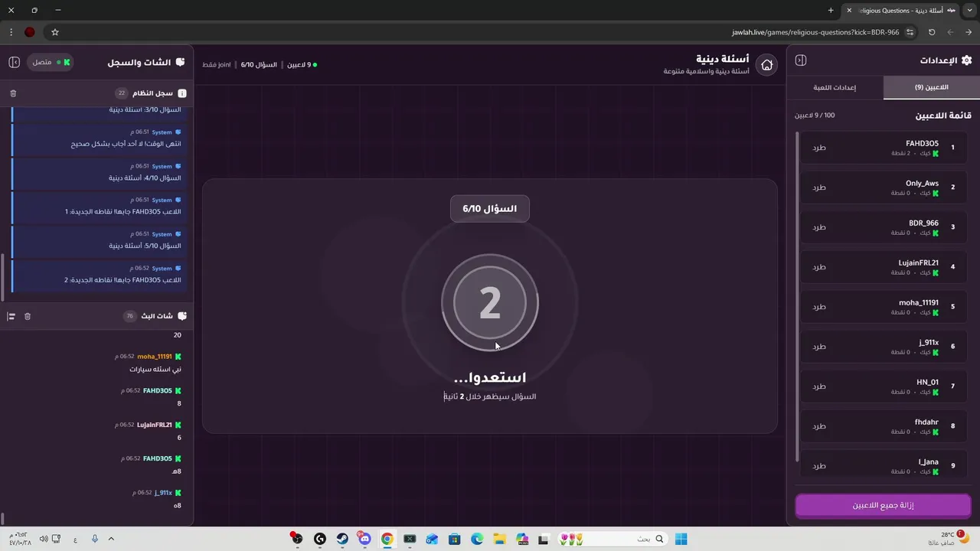Click إزالة جميع اللاعبين button
The image size is (980, 551).
[x=883, y=505]
